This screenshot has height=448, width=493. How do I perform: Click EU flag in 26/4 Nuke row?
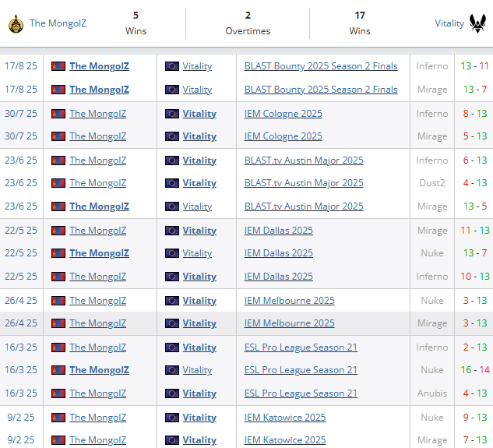click(172, 301)
